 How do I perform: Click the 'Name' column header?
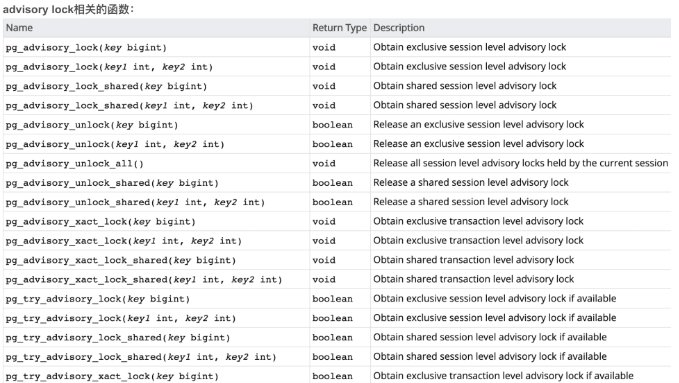[19, 28]
